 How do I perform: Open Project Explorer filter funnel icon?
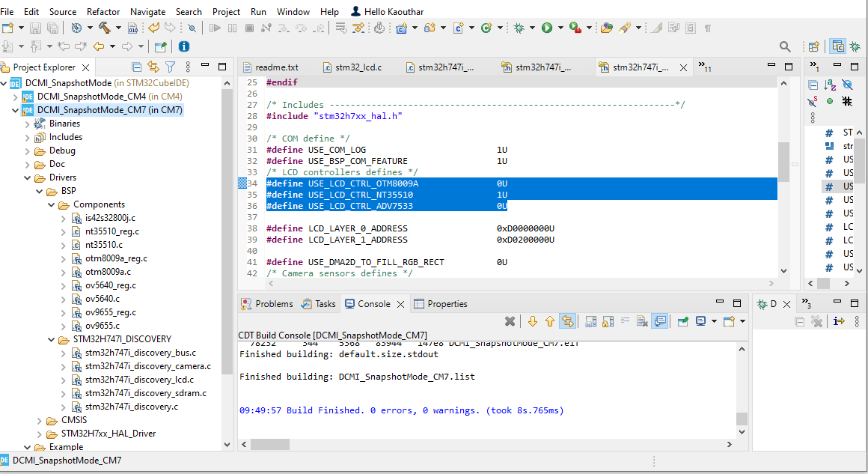(x=170, y=67)
